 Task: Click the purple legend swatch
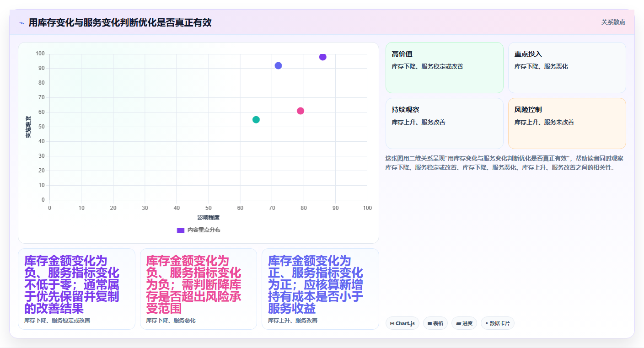[x=180, y=230]
